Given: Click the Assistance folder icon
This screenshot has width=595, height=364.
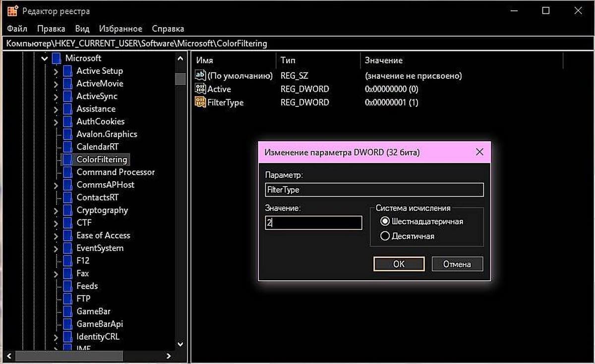Looking at the screenshot, I should [67, 109].
